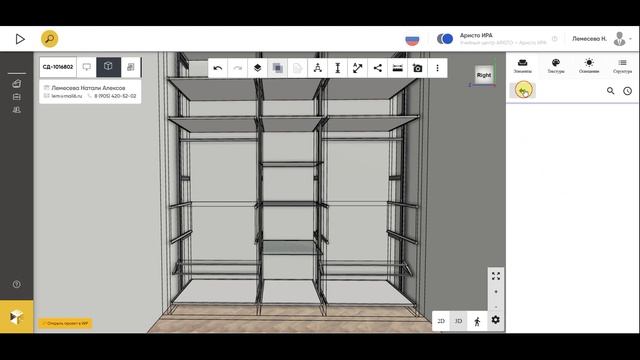Switch to 3D view mode
This screenshot has height=360, width=640.
pyautogui.click(x=458, y=321)
